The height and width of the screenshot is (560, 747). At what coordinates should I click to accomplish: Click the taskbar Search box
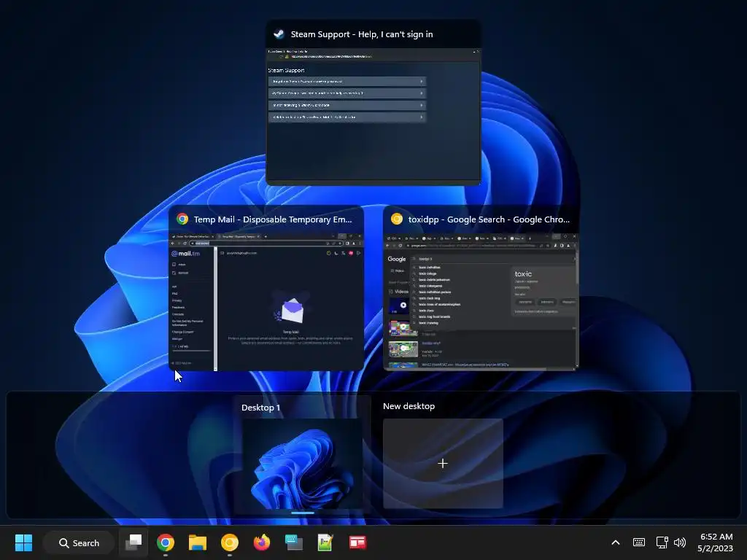coord(79,542)
